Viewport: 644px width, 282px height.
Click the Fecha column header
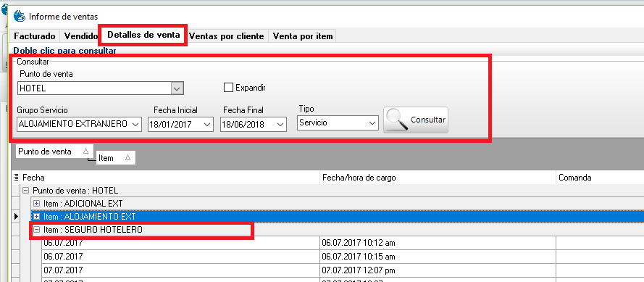170,178
